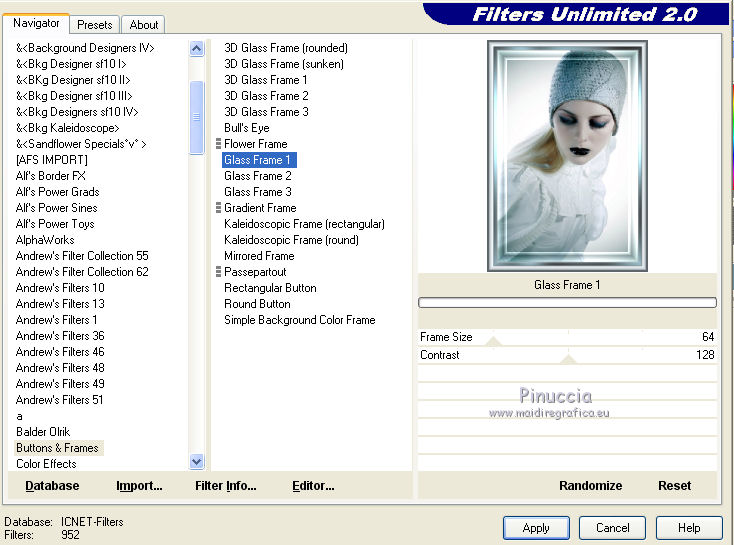
Task: Click the Import... option
Action: point(139,486)
